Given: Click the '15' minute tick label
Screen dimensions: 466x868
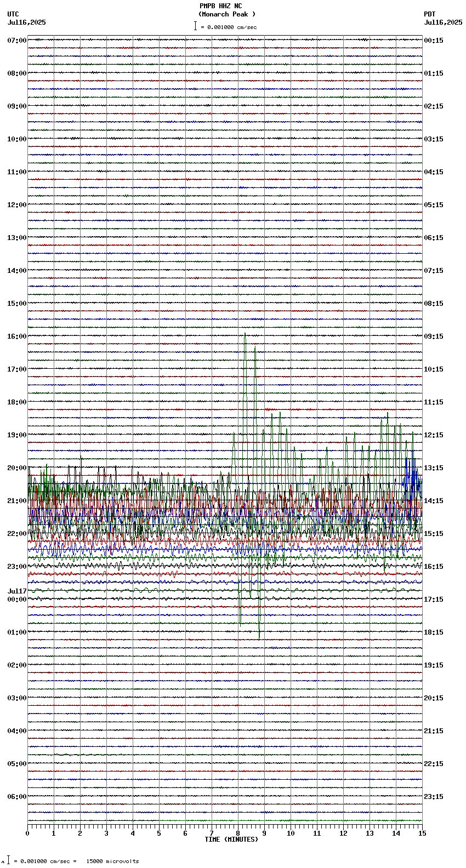Looking at the screenshot, I should pos(422,833).
